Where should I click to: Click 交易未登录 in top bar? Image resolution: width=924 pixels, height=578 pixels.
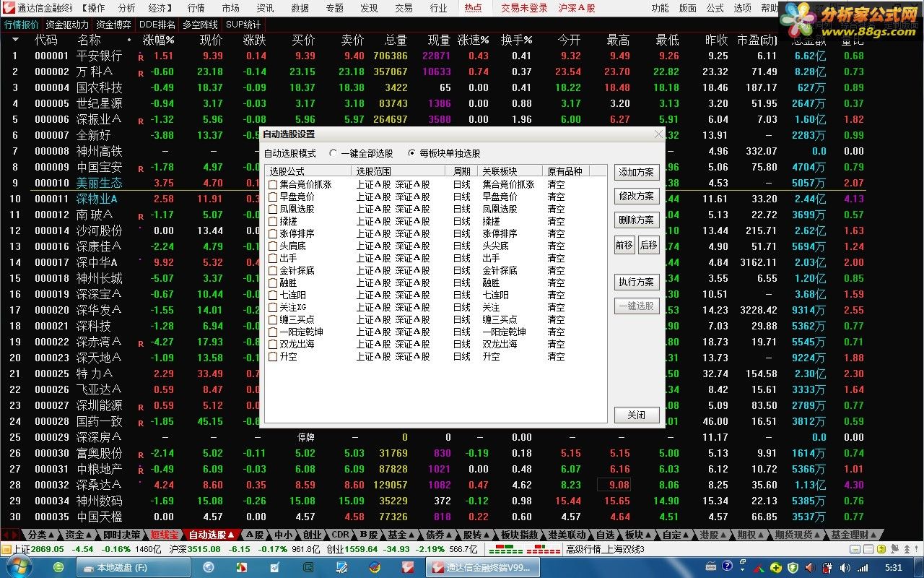pos(524,8)
